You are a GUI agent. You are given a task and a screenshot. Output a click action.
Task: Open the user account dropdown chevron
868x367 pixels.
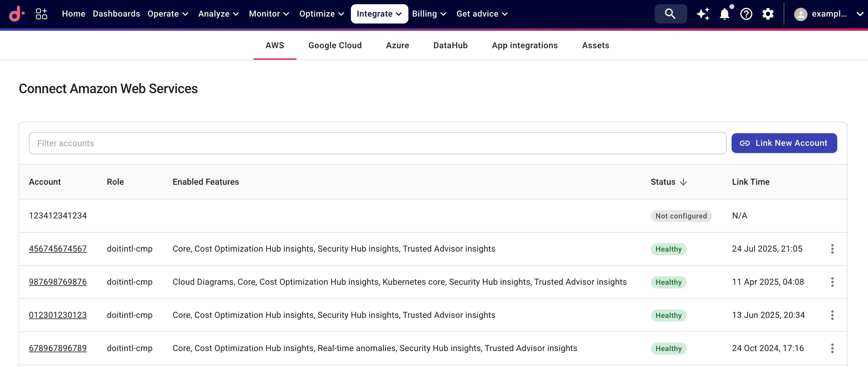[860, 14]
